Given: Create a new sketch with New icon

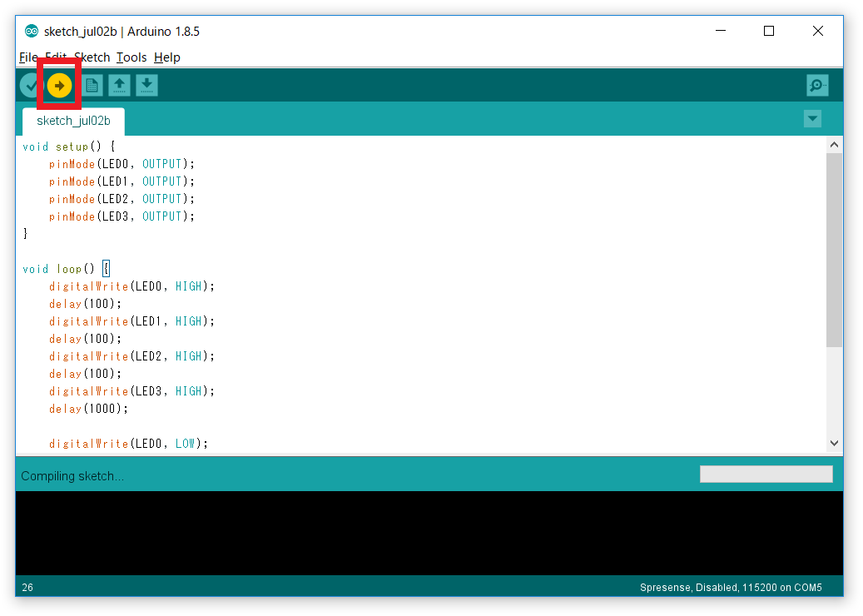Looking at the screenshot, I should [92, 85].
